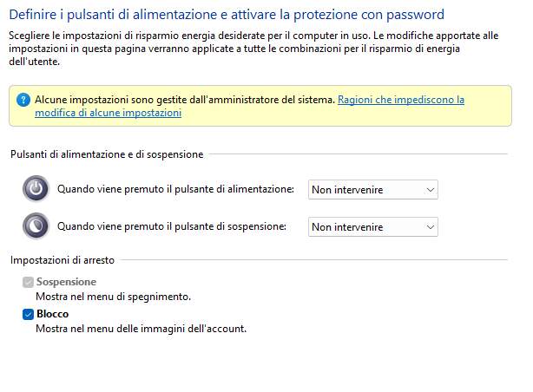Click the 'Impostazioni di arresto' section header
This screenshot has width=533, height=392.
pyautogui.click(x=63, y=260)
